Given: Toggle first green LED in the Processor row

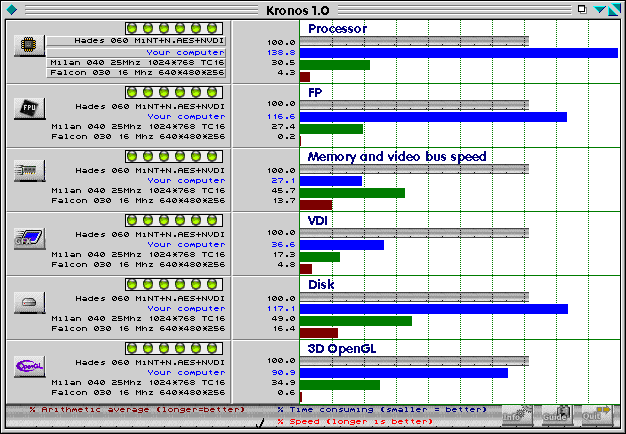Looking at the screenshot, I should pyautogui.click(x=132, y=28).
